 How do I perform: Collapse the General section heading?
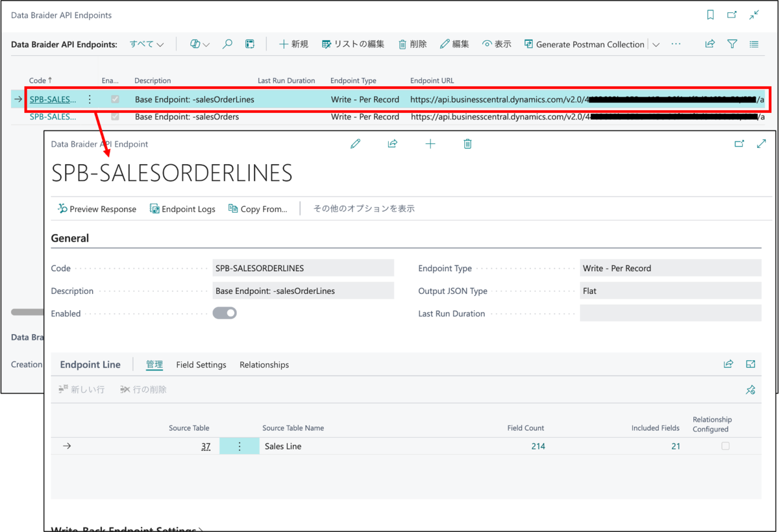tap(70, 238)
